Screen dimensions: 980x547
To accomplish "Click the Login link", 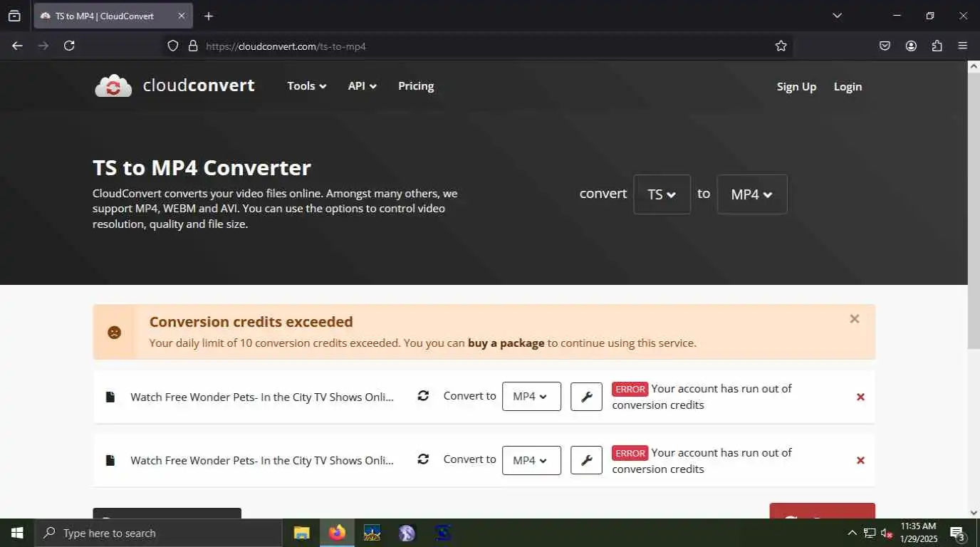I will pos(848,86).
